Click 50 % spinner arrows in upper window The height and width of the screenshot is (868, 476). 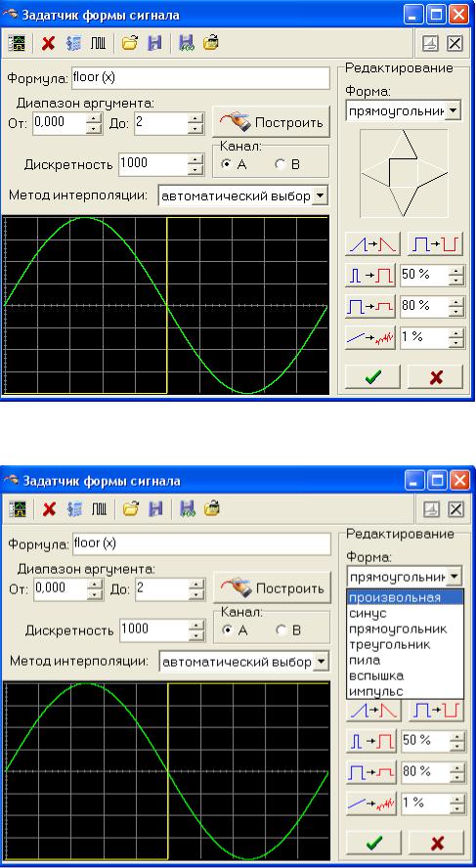click(x=456, y=275)
